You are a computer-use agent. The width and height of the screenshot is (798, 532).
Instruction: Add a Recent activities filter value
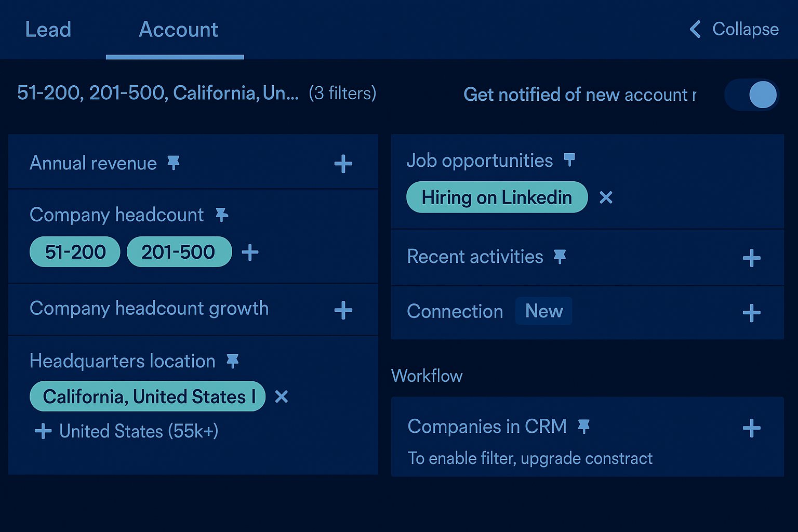(751, 257)
